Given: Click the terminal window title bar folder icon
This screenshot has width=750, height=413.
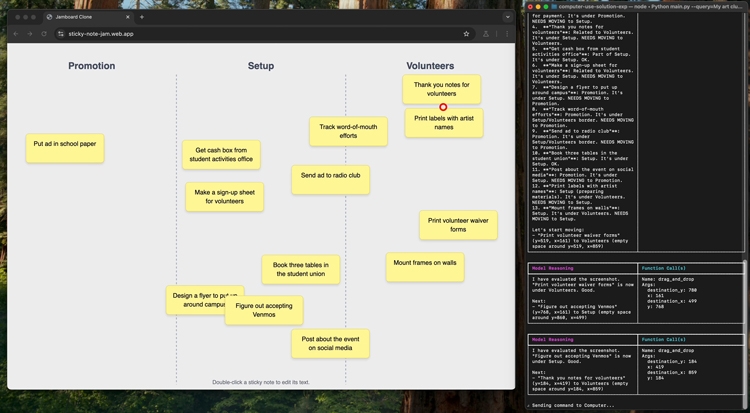Looking at the screenshot, I should [x=554, y=6].
